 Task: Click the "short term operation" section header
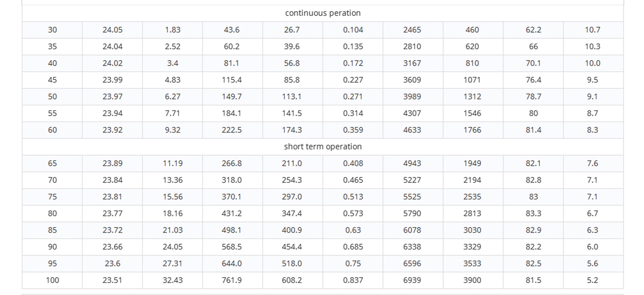tap(323, 147)
